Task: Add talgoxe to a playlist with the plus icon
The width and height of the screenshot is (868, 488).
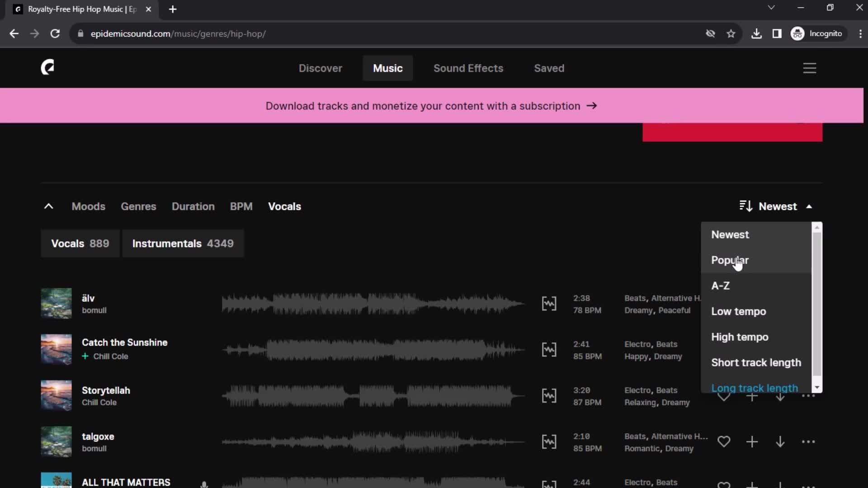Action: click(752, 442)
